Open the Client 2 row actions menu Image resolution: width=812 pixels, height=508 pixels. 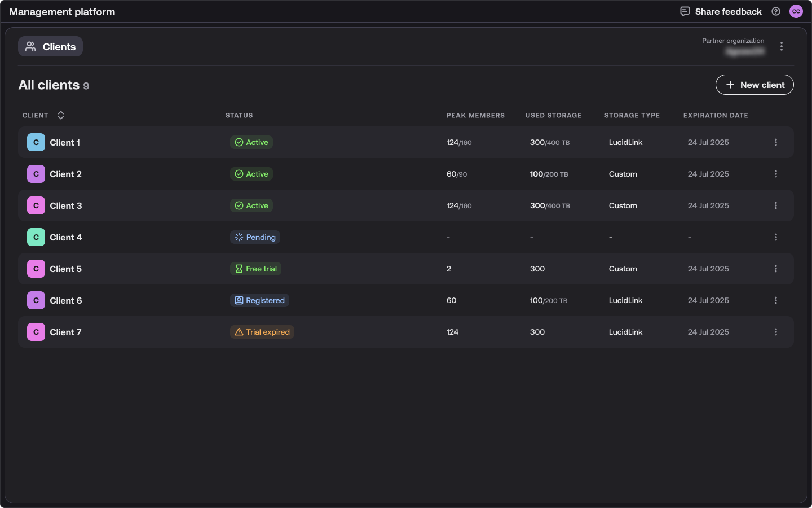tap(776, 174)
